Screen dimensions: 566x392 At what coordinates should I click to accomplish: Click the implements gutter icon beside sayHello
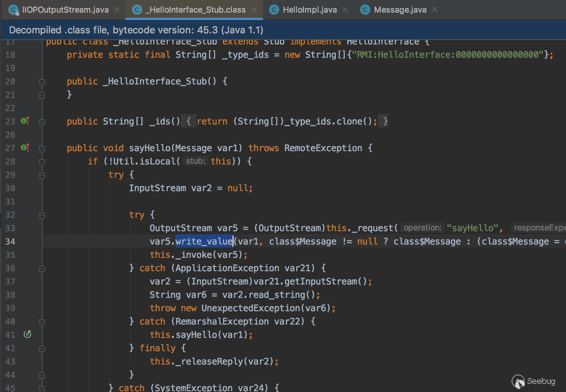pyautogui.click(x=25, y=147)
